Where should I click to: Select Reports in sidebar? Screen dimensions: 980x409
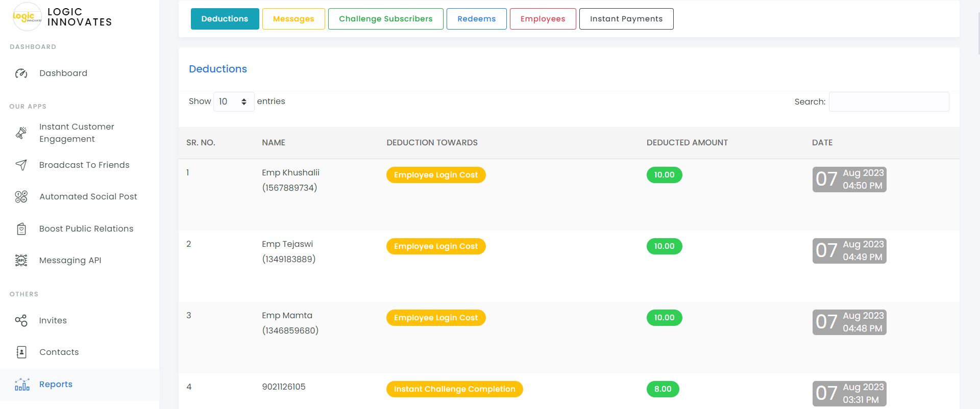coord(56,384)
